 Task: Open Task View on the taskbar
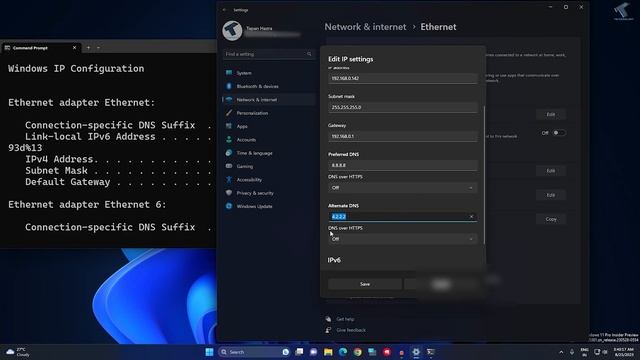299,352
